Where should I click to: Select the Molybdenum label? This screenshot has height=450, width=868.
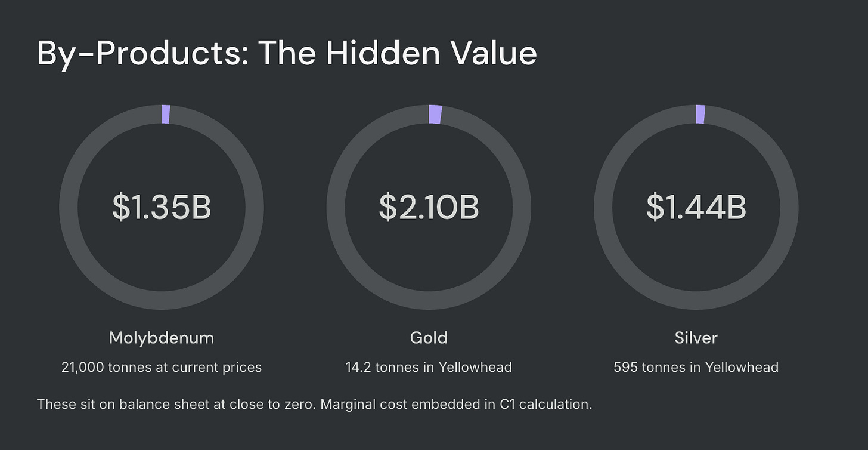tap(162, 338)
